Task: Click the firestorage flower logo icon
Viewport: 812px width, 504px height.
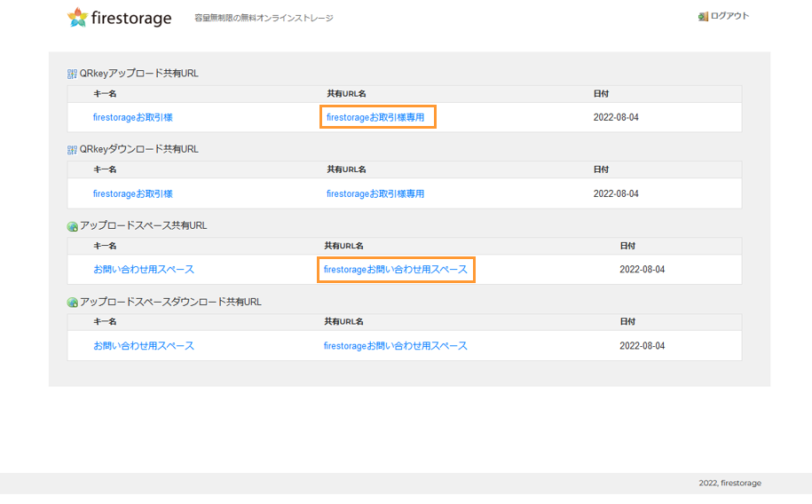Action: tap(78, 17)
